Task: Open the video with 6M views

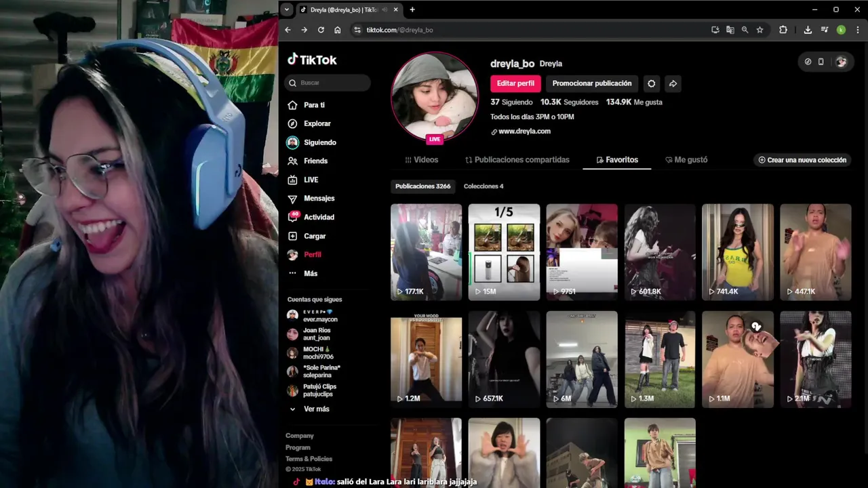Action: pos(582,359)
